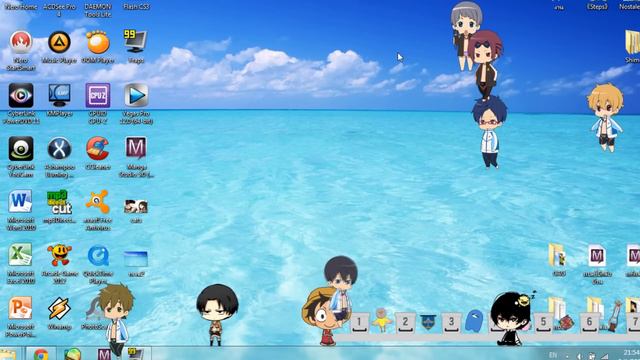Screen dimensions: 640x360
Task: Open Manga Studio M desktop icon
Action: point(136,148)
